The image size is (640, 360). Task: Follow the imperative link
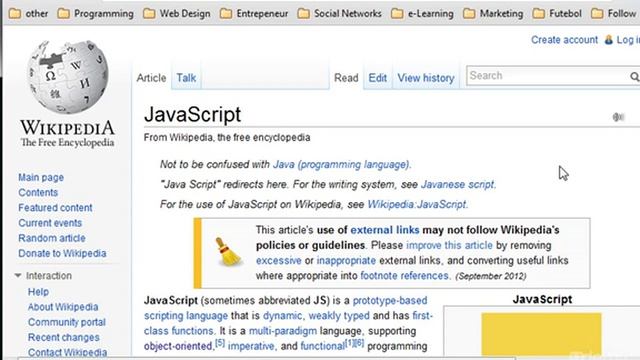click(251, 346)
